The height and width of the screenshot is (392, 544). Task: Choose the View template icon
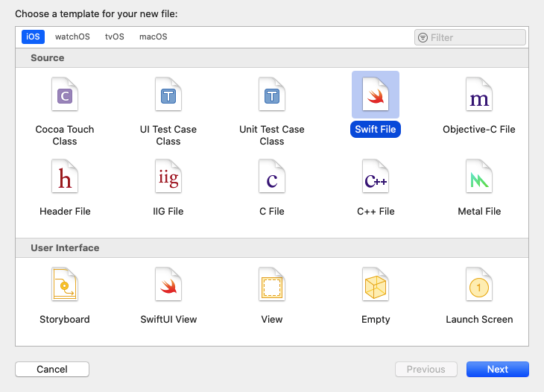(272, 285)
